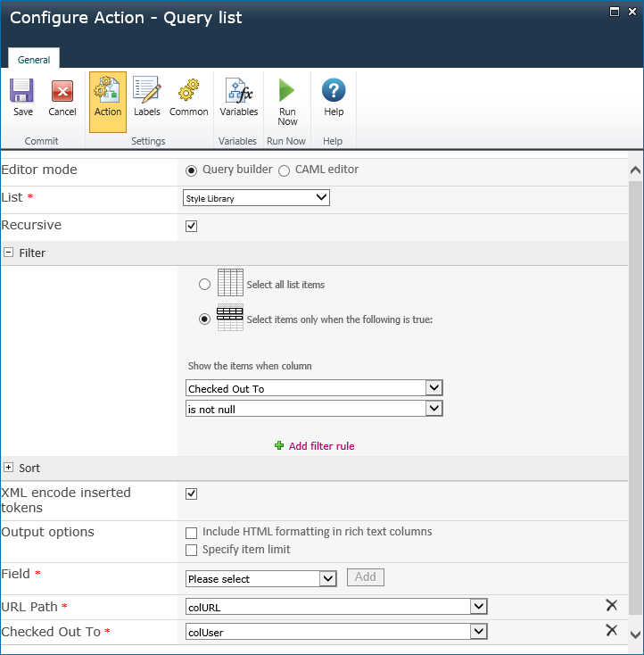Choose Select all list items option
Viewport: 644px width, 655px height.
[x=205, y=285]
